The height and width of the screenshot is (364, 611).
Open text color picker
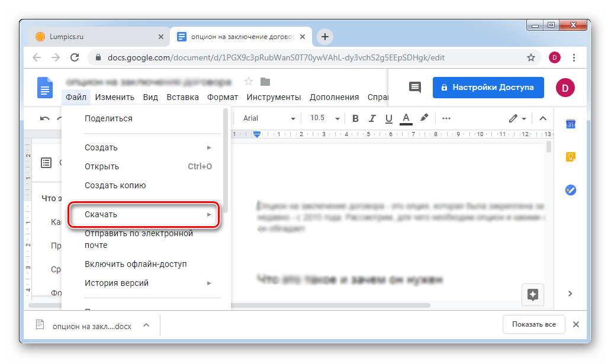click(x=406, y=118)
